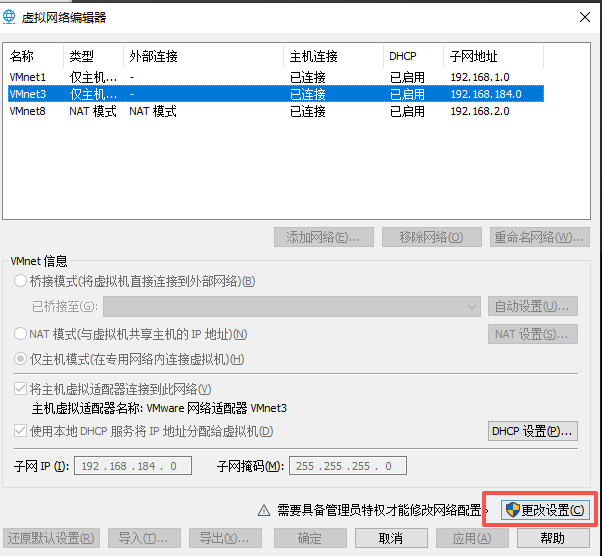Viewport: 602px width, 556px height.
Task: Click the 还原默认设置(R) button
Action: click(51, 538)
